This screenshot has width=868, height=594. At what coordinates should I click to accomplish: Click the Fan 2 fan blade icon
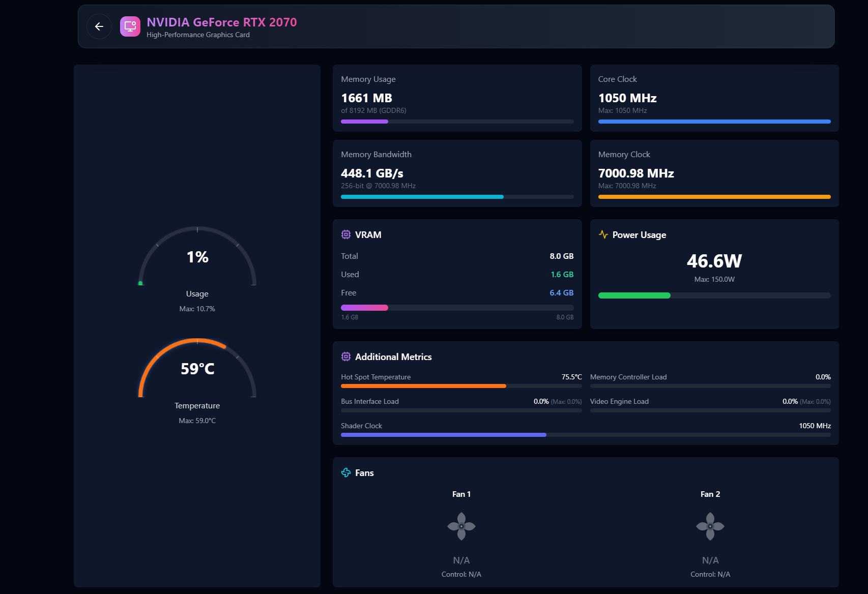click(x=710, y=526)
